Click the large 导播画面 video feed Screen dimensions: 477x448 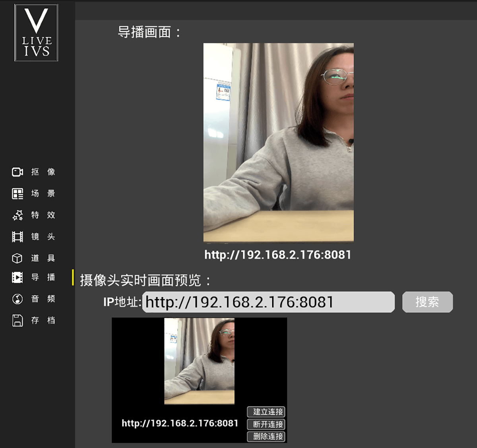[x=278, y=142]
